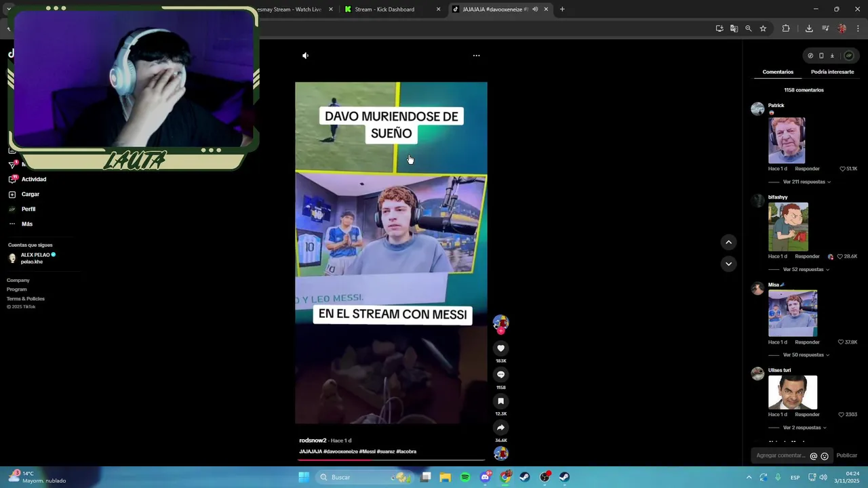Open Discord from the taskbar
Viewport: 868px width, 488px height.
(x=486, y=477)
